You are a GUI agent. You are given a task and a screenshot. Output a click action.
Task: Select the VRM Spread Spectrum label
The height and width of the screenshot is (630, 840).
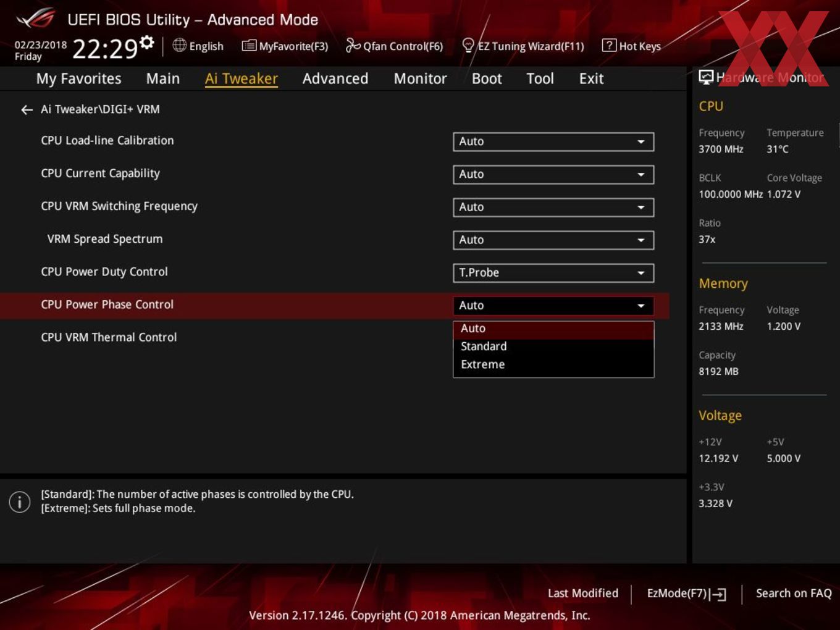pos(105,239)
